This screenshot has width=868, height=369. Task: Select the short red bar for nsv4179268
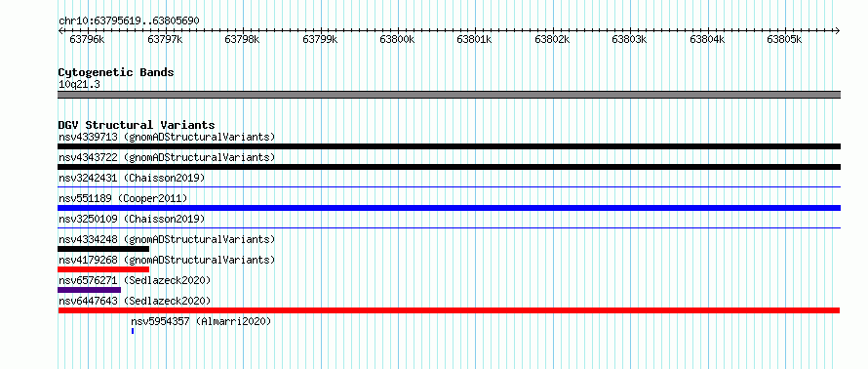coord(103,269)
